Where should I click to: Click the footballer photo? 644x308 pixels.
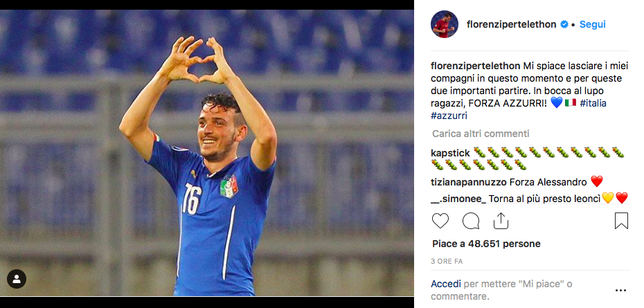(207, 153)
